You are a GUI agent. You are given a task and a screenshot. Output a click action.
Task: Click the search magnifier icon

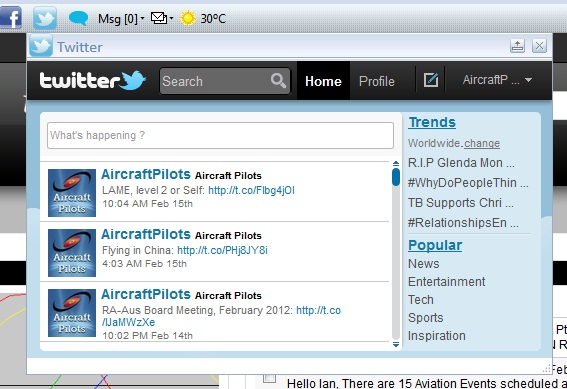(278, 81)
